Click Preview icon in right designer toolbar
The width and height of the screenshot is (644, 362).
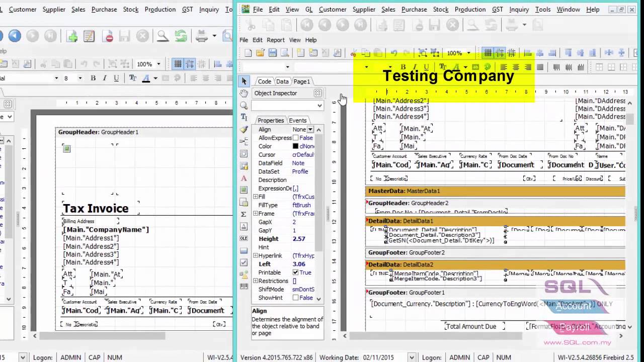pyautogui.click(x=285, y=53)
